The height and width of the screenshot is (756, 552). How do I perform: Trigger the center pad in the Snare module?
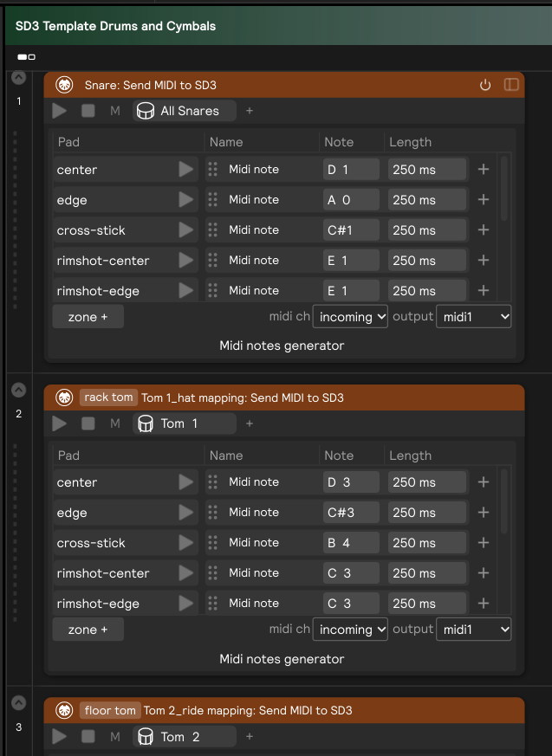click(x=185, y=170)
